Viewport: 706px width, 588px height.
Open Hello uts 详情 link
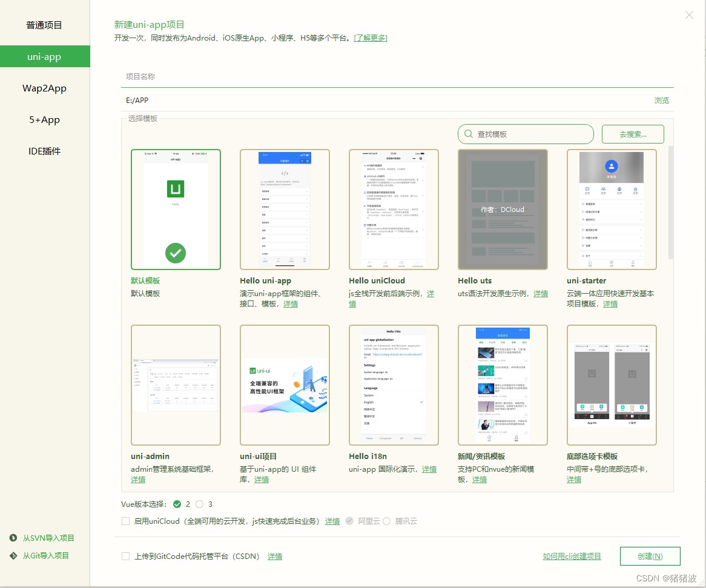point(541,294)
